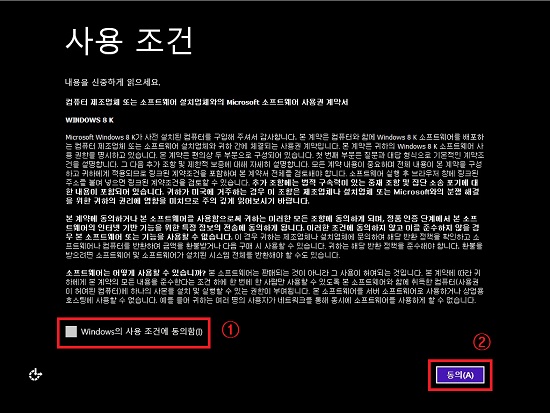This screenshot has height=413, width=550.
Task: Click the purple 동의(A) button
Action: point(460,375)
